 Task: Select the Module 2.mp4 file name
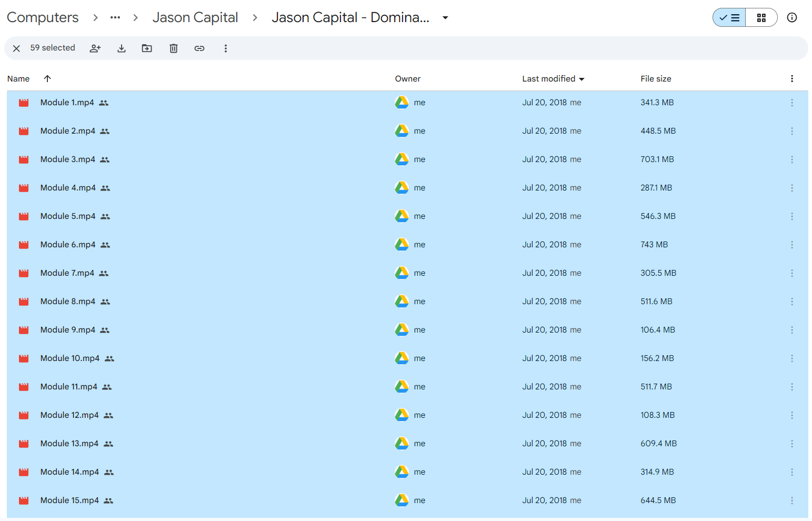pos(68,131)
